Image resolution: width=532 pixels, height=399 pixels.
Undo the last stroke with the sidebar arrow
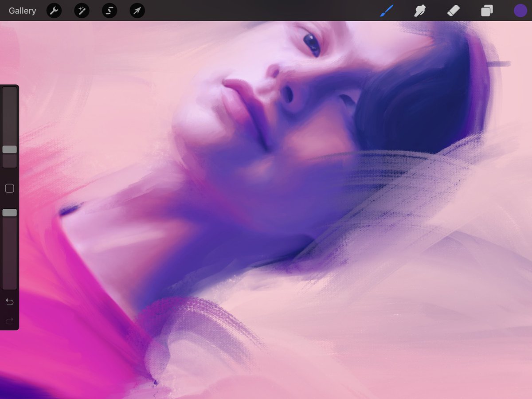tap(9, 302)
